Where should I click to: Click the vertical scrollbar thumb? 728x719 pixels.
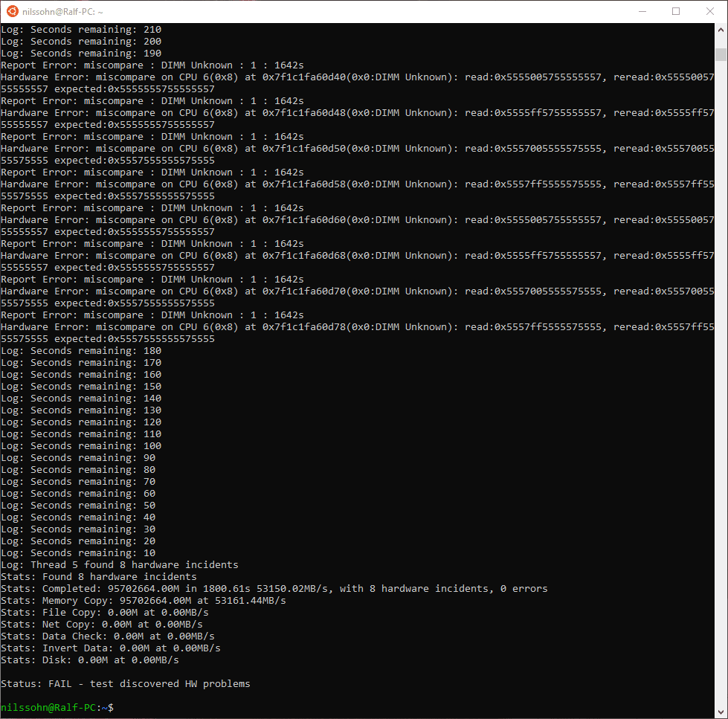[x=721, y=54]
